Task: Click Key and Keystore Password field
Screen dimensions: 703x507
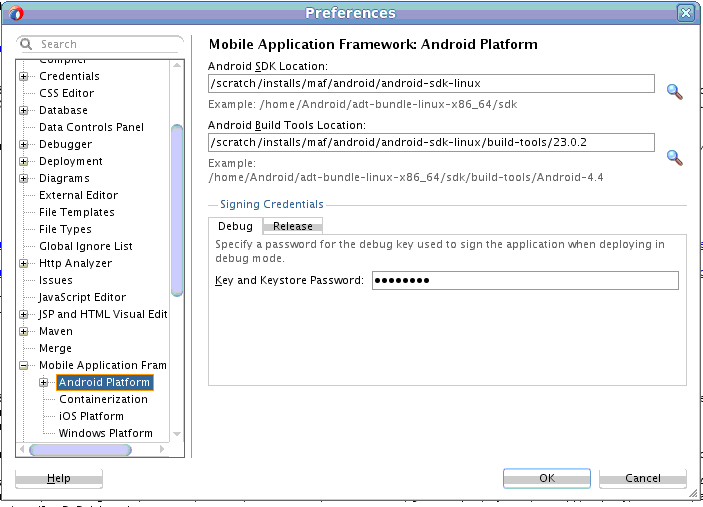Action: 525,281
